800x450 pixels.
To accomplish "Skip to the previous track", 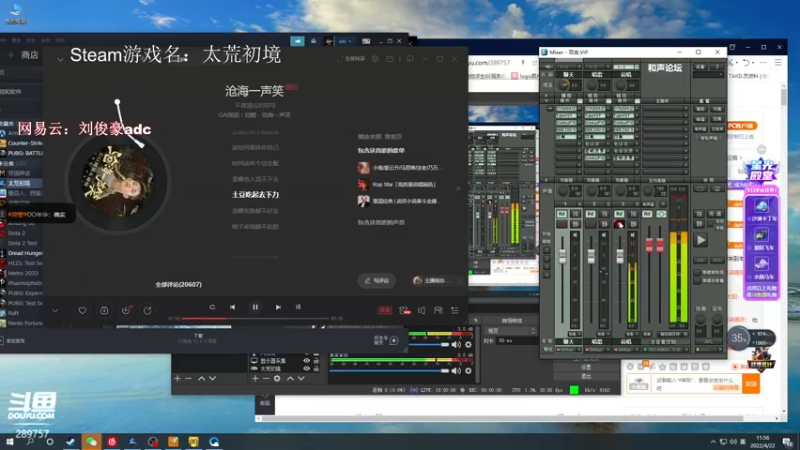I will pos(233,307).
